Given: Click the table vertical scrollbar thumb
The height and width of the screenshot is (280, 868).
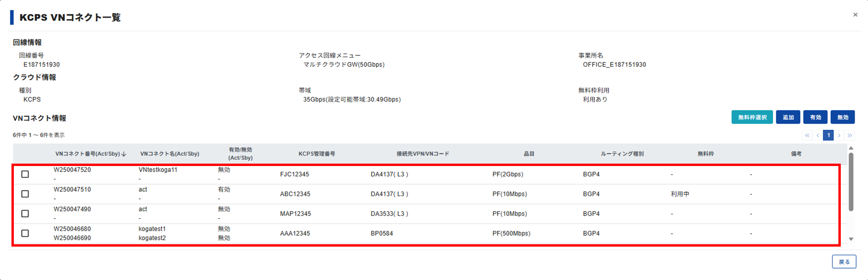Looking at the screenshot, I should point(851,181).
